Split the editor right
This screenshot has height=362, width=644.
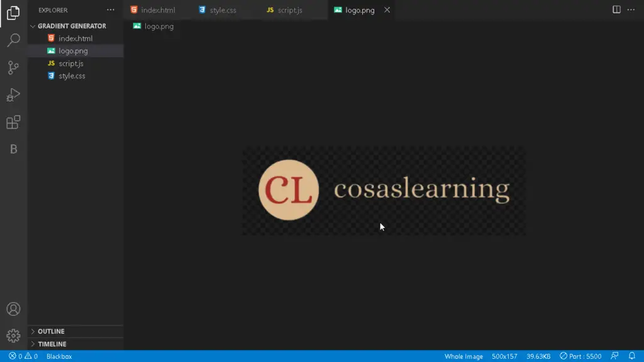[616, 9]
